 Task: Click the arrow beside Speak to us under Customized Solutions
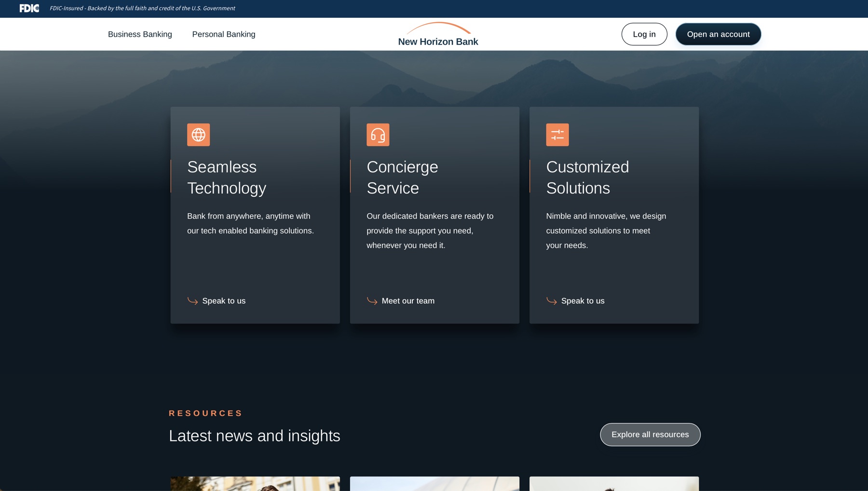pyautogui.click(x=551, y=301)
